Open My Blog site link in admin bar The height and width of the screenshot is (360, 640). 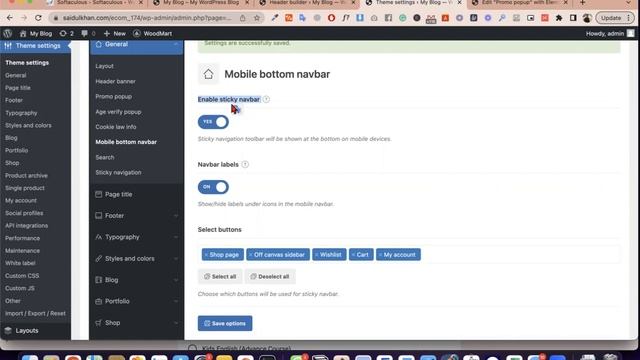(36, 33)
